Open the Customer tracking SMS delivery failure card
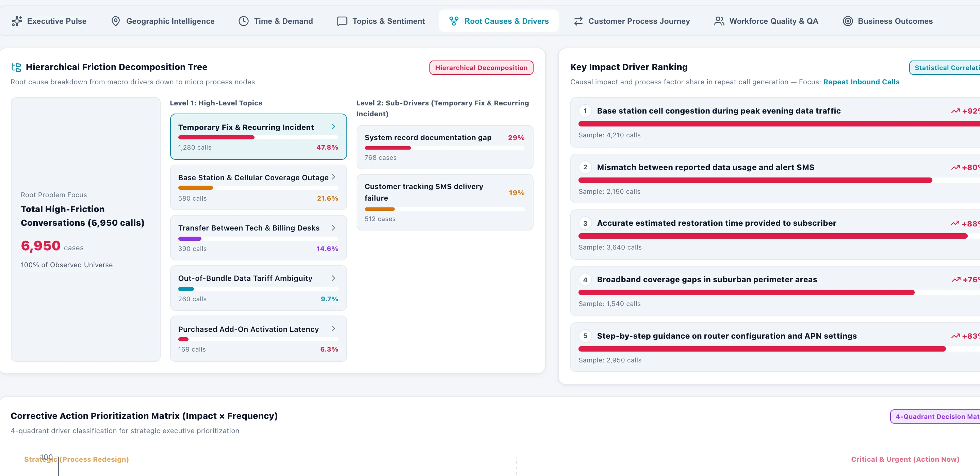 coord(444,202)
